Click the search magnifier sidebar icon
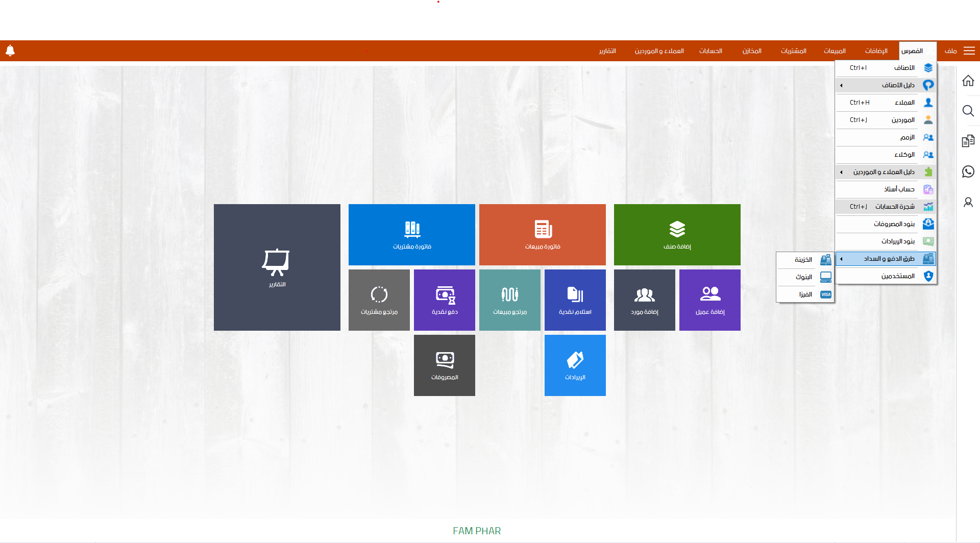 pos(968,111)
